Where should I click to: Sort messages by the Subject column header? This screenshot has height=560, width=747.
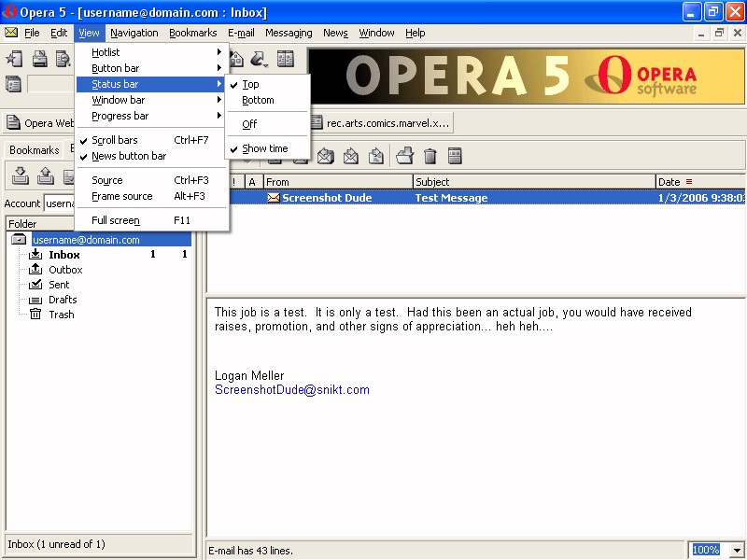tap(534, 182)
